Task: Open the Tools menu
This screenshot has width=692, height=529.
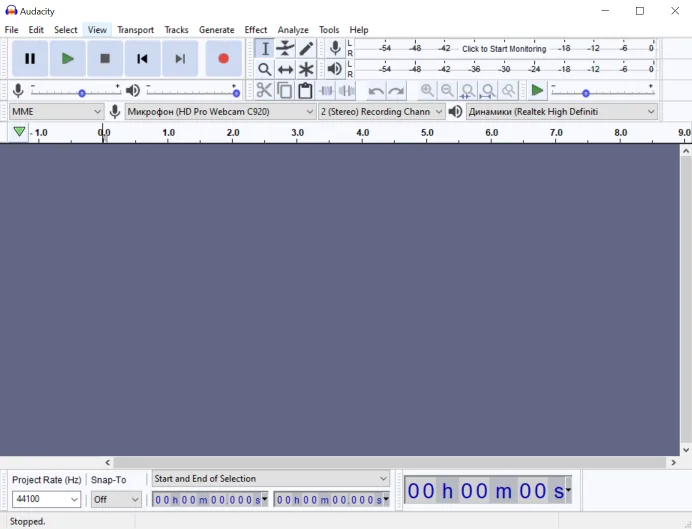Action: pos(329,30)
